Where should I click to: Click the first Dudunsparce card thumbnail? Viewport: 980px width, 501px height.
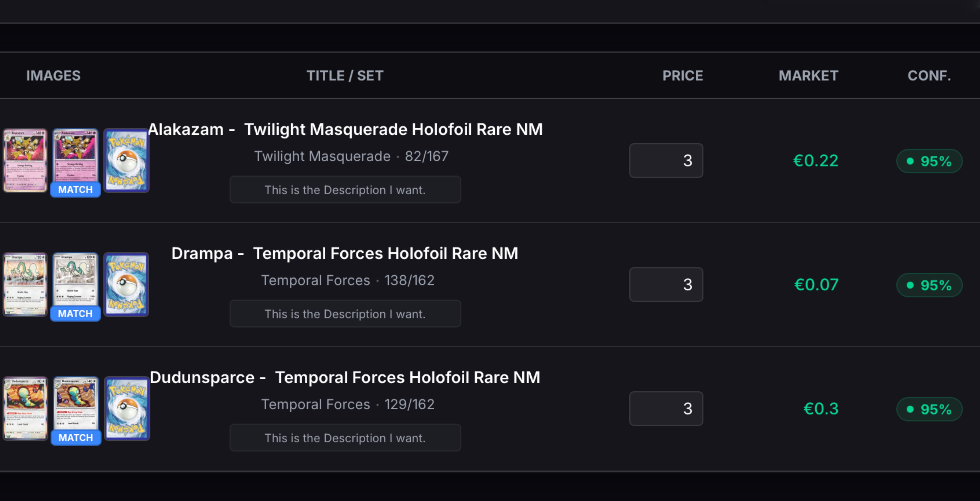(25, 408)
